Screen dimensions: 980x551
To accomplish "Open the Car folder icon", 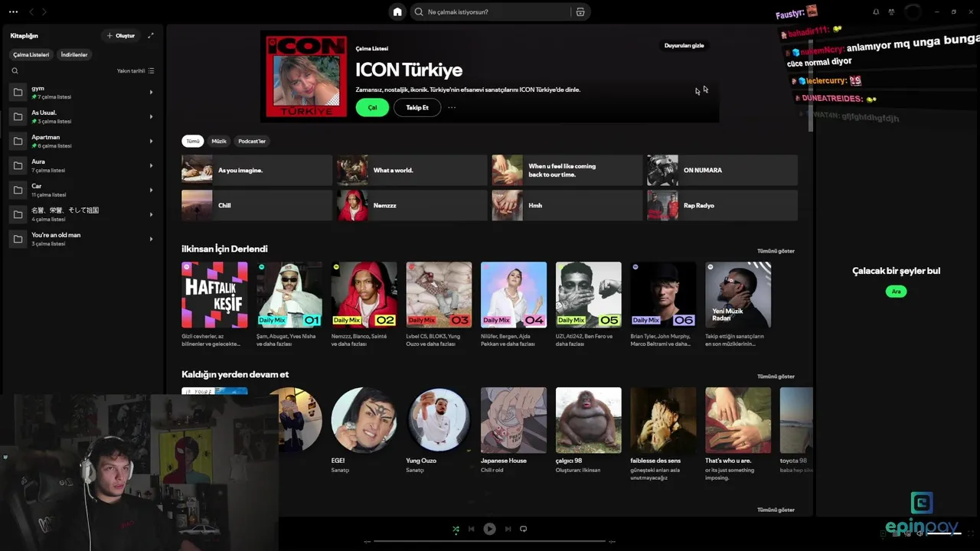I will coord(18,190).
